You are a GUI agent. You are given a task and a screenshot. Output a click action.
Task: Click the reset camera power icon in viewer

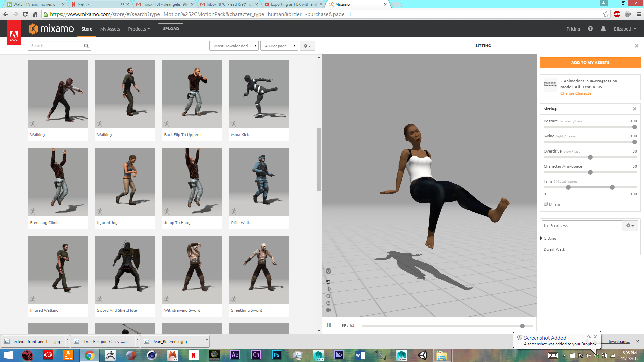pos(328,303)
